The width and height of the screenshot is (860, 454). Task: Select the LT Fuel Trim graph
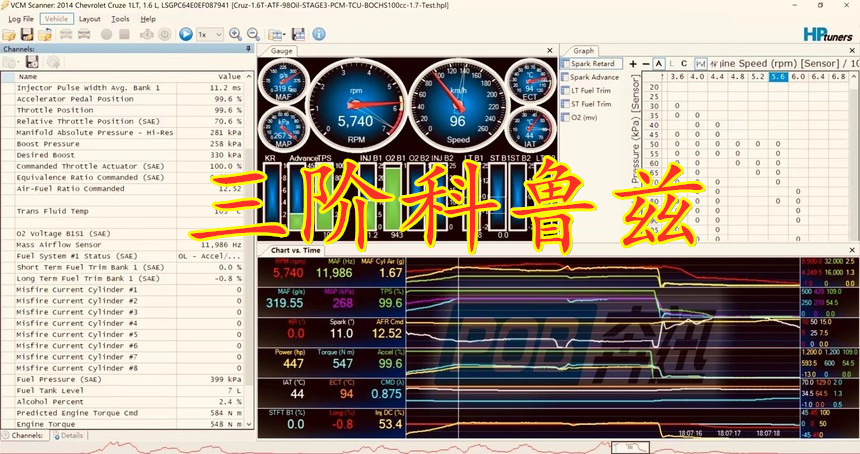(586, 90)
